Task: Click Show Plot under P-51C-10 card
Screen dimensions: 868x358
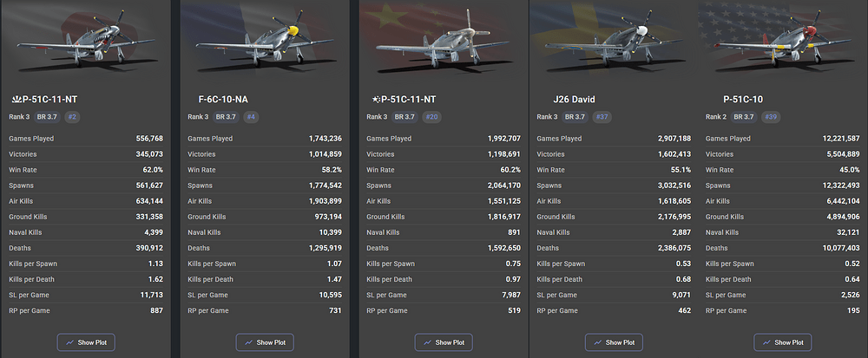Action: [x=783, y=342]
